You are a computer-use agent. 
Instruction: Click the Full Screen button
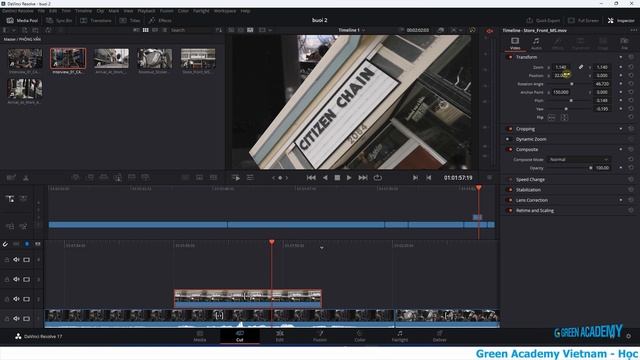click(583, 20)
